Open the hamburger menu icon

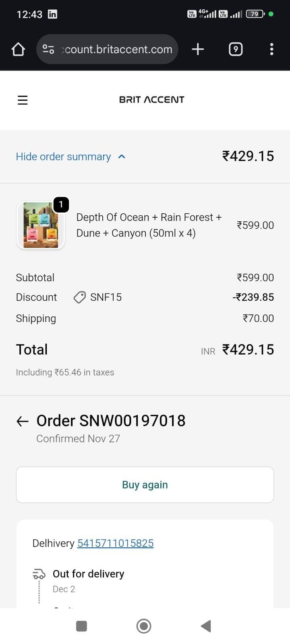coord(23,100)
